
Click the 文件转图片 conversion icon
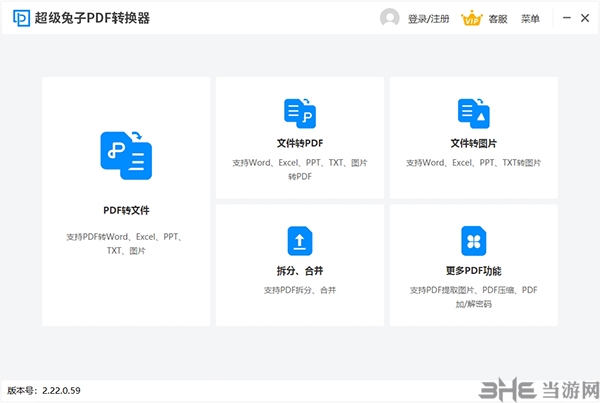[474, 113]
